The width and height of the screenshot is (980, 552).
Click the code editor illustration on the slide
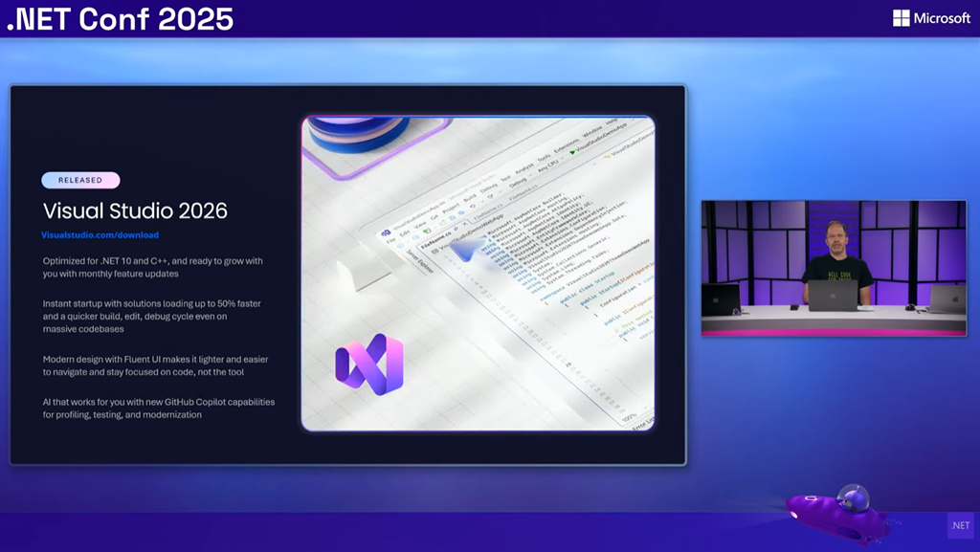coord(479,273)
